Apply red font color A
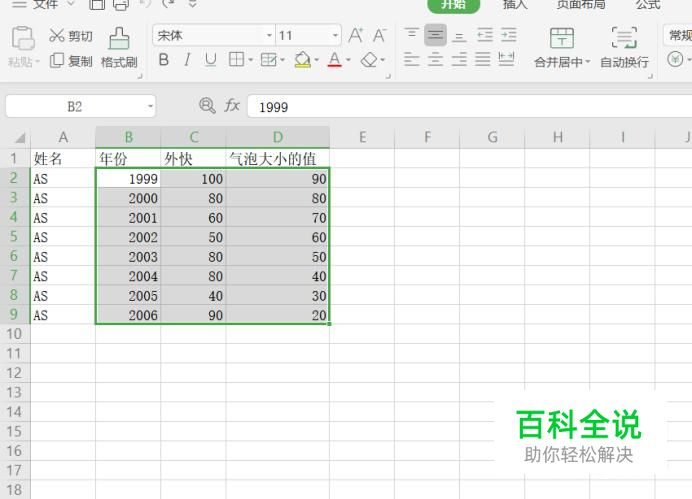Image resolution: width=692 pixels, height=499 pixels. (x=335, y=60)
